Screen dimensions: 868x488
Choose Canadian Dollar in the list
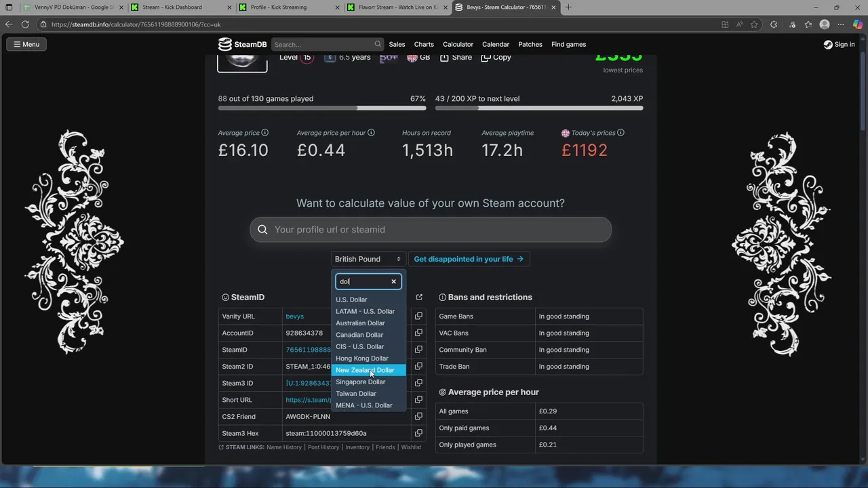368,335
